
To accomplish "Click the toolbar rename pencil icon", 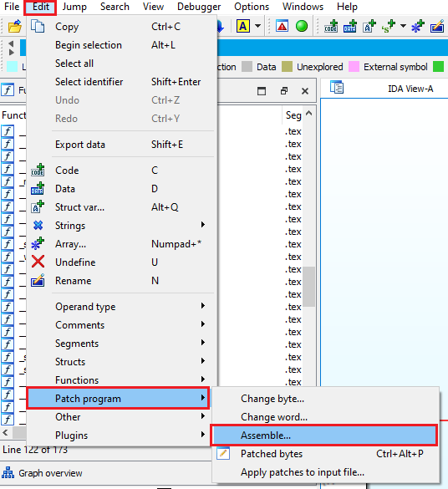I will (x=437, y=26).
